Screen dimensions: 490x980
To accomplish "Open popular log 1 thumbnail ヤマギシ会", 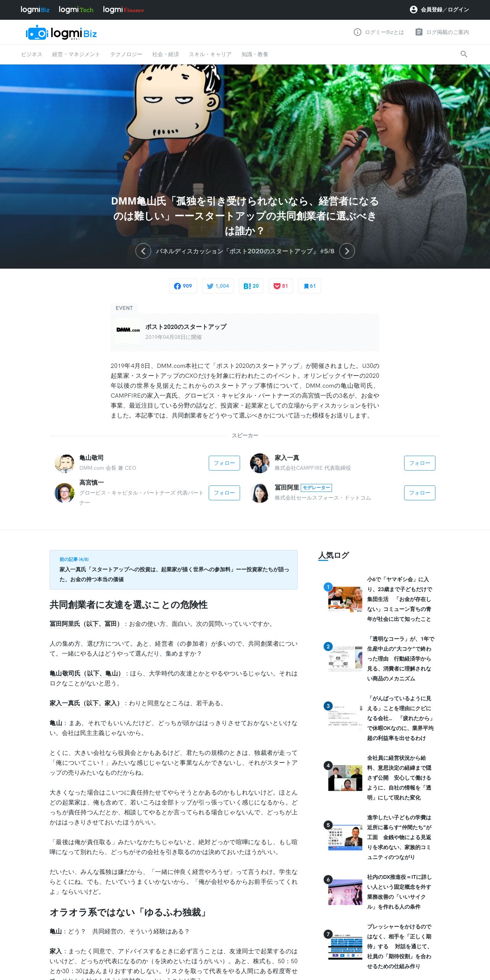I will pyautogui.click(x=345, y=599).
